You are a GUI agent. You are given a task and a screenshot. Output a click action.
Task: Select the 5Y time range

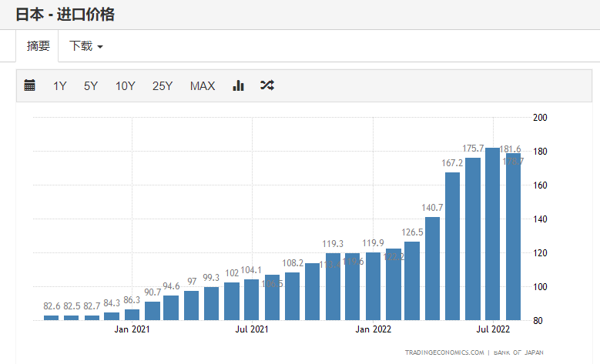click(x=91, y=85)
